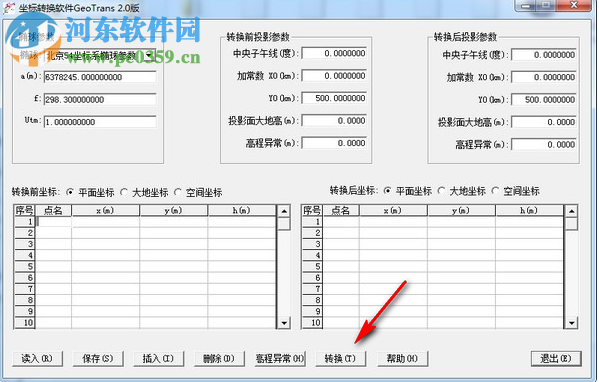Edit post-conversion Y0 (km) field
Viewport: 599px width, 382px height.
(544, 100)
